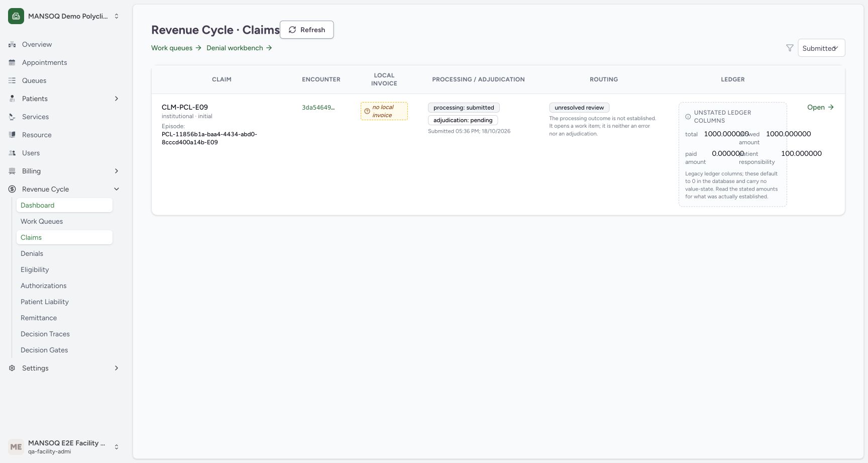Follow the Denial workbench link
The image size is (868, 463).
pos(239,48)
